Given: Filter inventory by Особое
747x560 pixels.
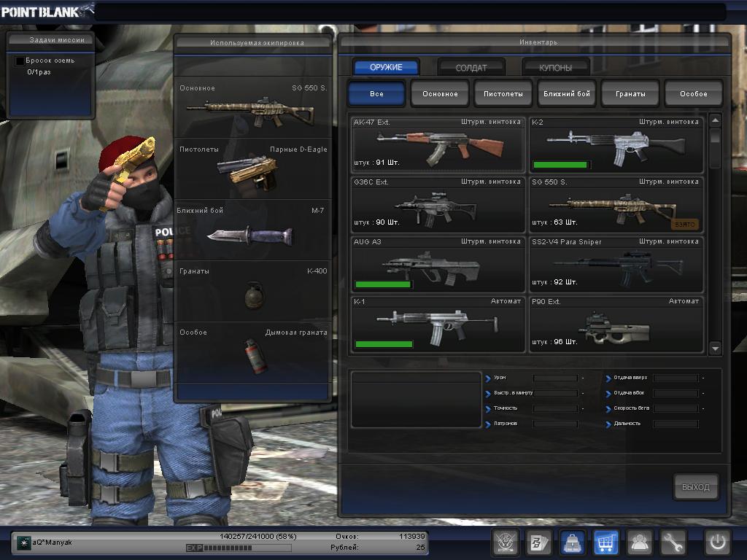Looking at the screenshot, I should [x=694, y=93].
